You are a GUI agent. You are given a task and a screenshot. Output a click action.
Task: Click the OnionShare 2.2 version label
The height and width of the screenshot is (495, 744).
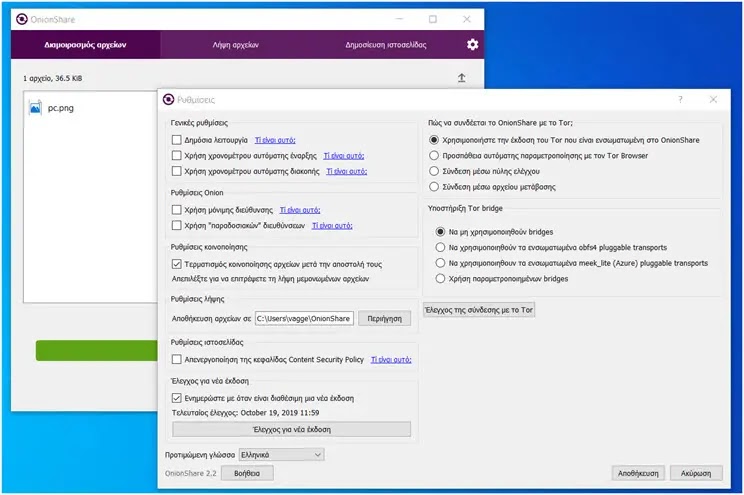coord(190,473)
